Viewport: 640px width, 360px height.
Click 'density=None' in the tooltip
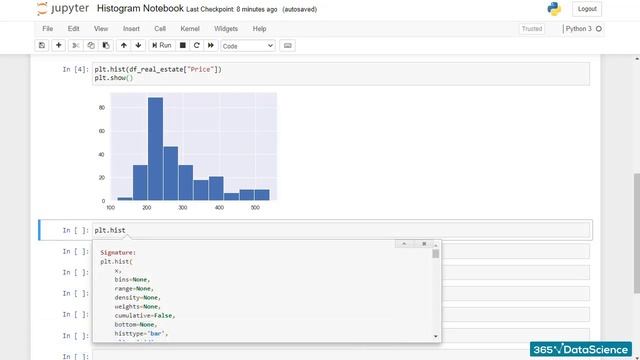[137, 298]
